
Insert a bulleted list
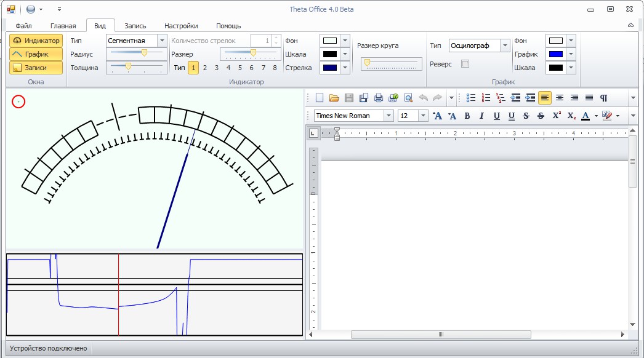click(472, 98)
